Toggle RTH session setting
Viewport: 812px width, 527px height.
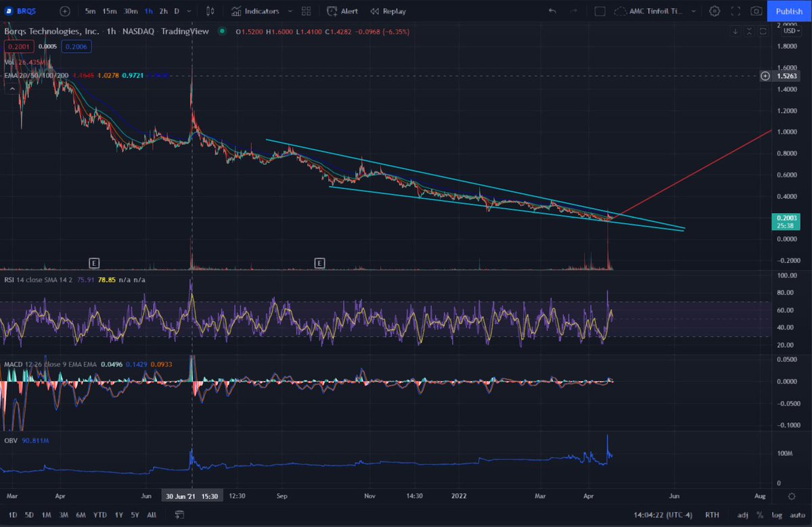pos(713,515)
